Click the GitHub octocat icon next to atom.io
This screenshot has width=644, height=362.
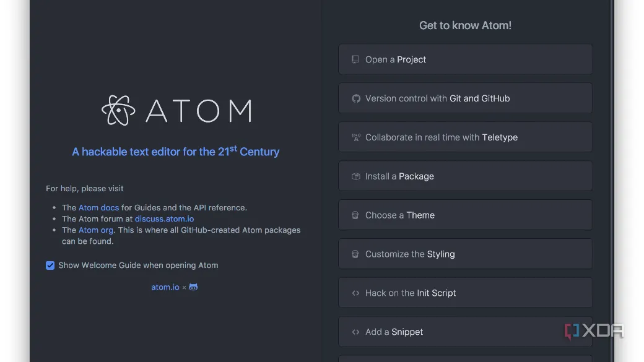point(193,287)
